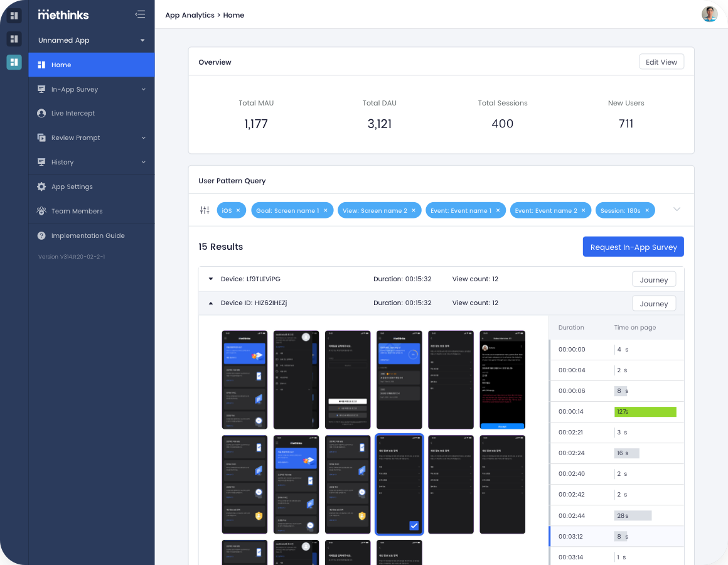Remove the Session: 180s chip

647,210
